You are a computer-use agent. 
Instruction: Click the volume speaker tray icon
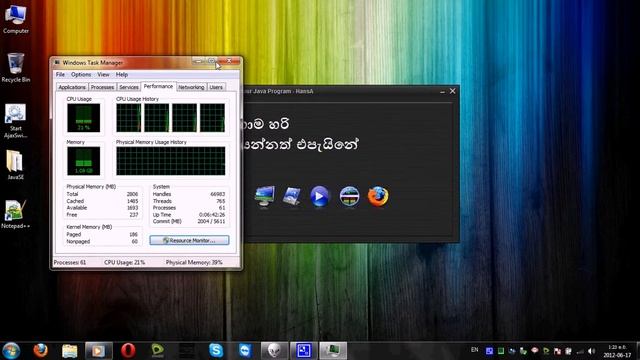[x=591, y=351]
